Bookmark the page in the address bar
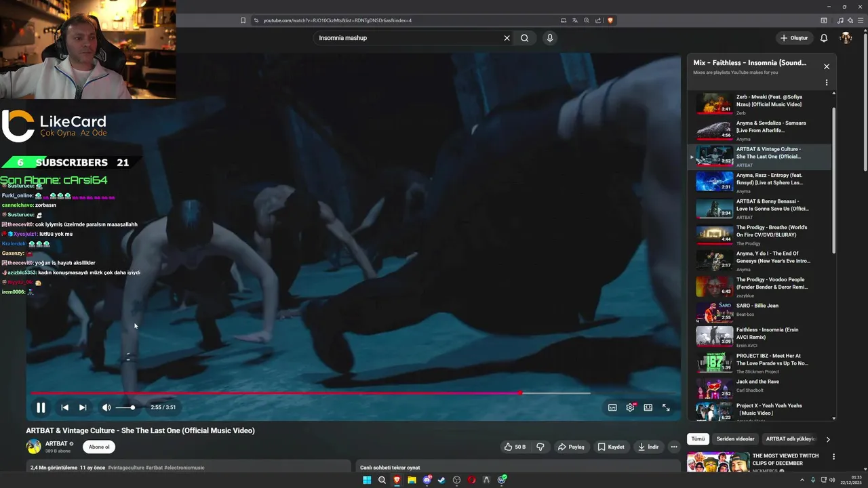Screen dimensions: 868x488 point(243,20)
